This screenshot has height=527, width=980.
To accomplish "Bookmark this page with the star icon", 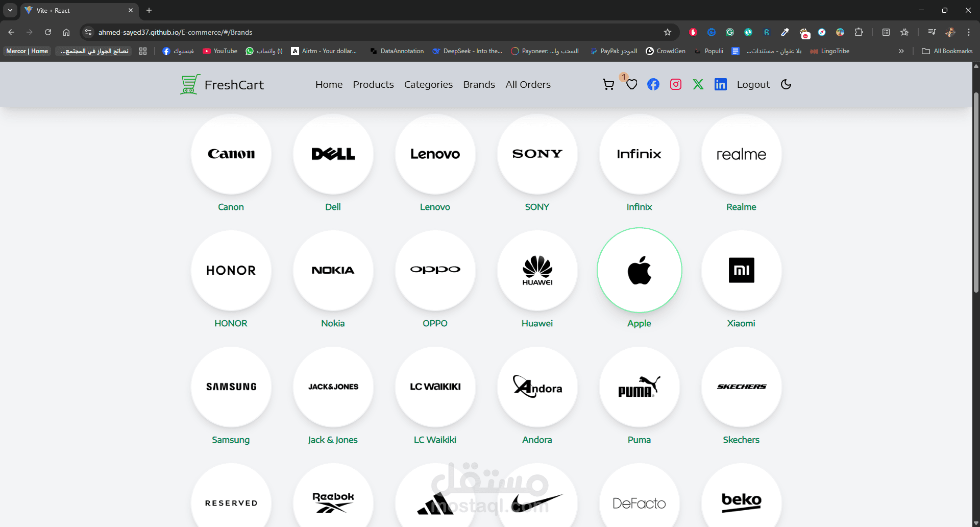I will (x=667, y=32).
